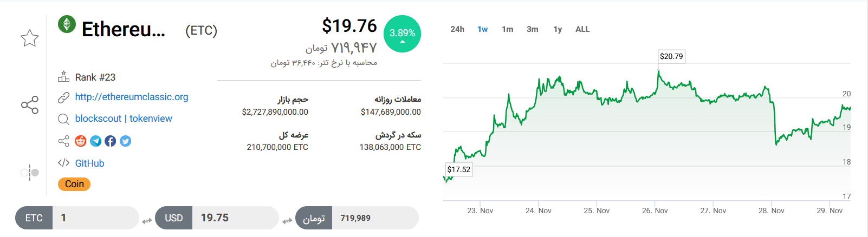Viewport: 868px width, 237px height.
Task: Open the ethereumclassic.org website link
Action: click(132, 97)
